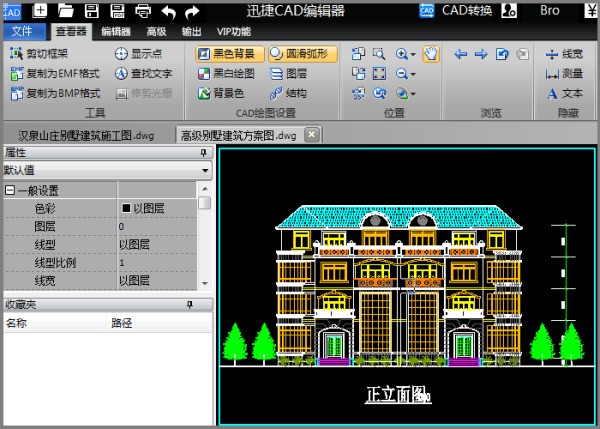Screen dimensions: 600x429
Task: Collapse the 一般设置 general settings section
Action: point(10,190)
